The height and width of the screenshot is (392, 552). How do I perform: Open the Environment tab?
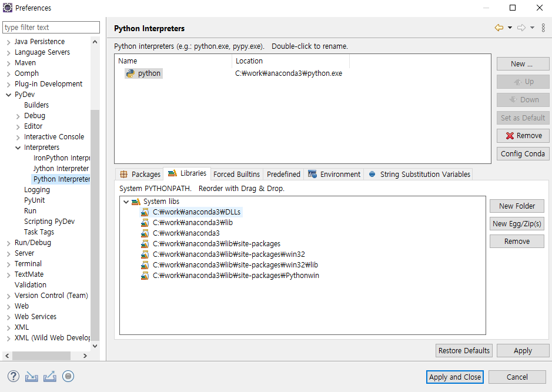pyautogui.click(x=334, y=174)
